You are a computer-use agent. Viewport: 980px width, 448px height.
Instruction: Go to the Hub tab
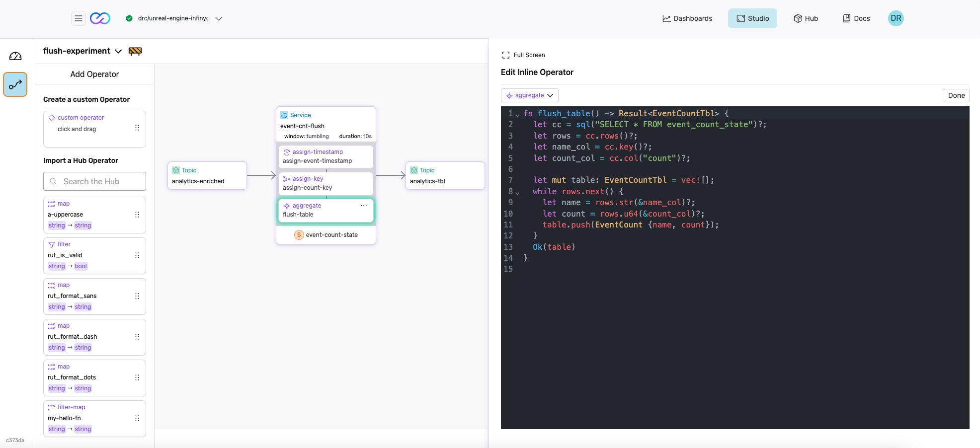tap(806, 18)
